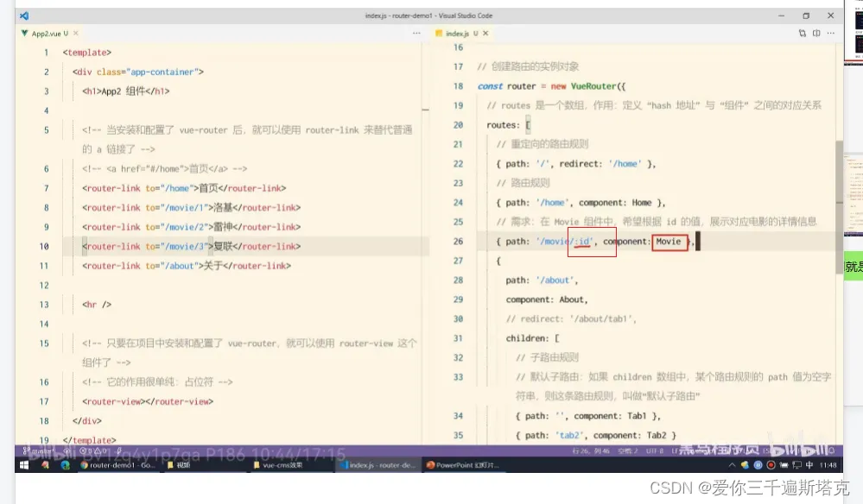Viewport: 863px width, 504px height.
Task: Click component: Tab1 on line 34
Action: click(x=612, y=416)
